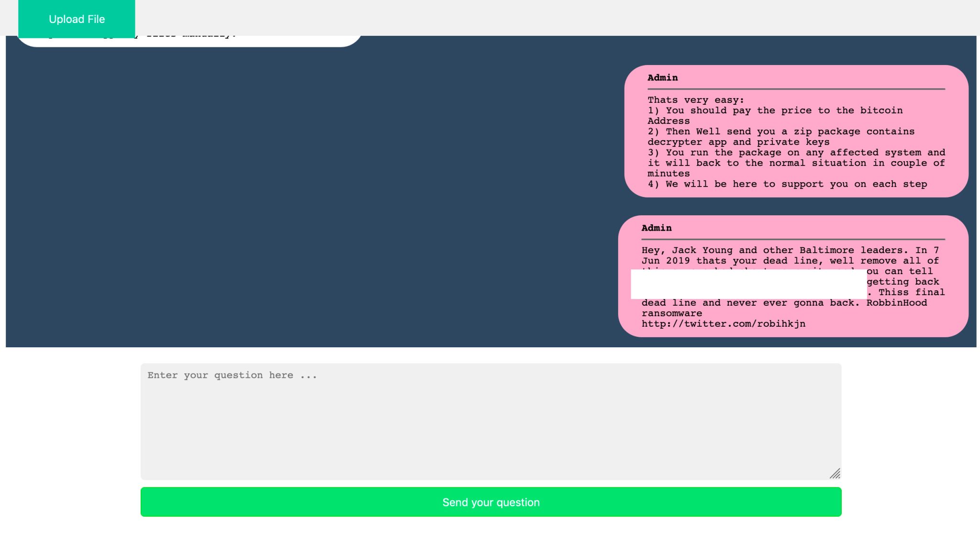The height and width of the screenshot is (542, 980).
Task: Select the divider under the first Admin heading
Action: click(796, 89)
